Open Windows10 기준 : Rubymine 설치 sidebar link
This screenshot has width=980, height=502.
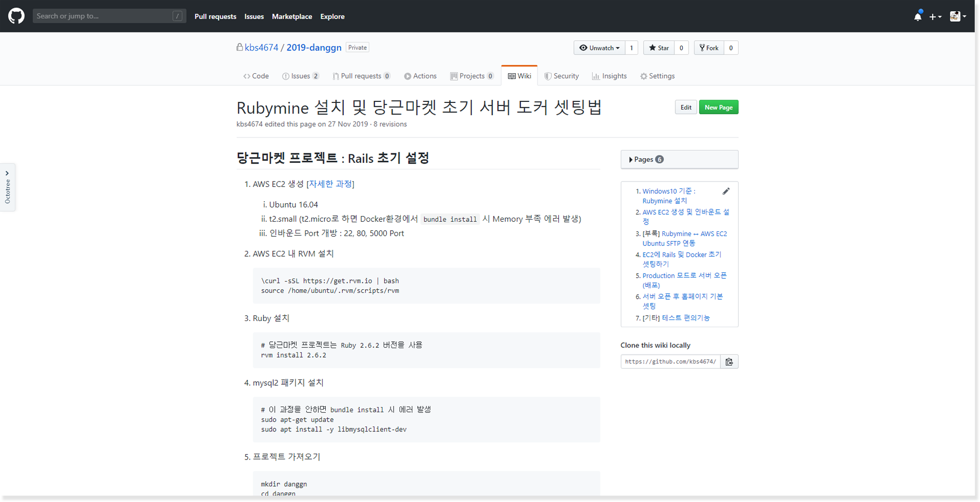(x=669, y=196)
